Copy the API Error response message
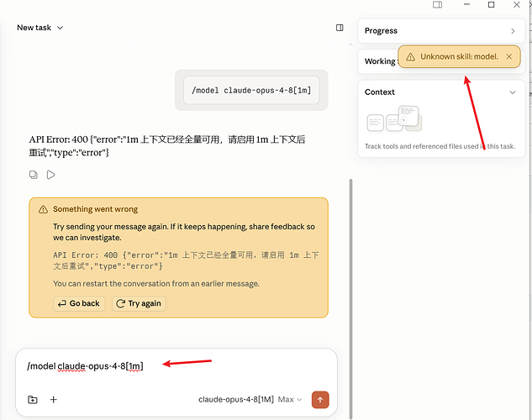The height and width of the screenshot is (420, 532). click(34, 175)
